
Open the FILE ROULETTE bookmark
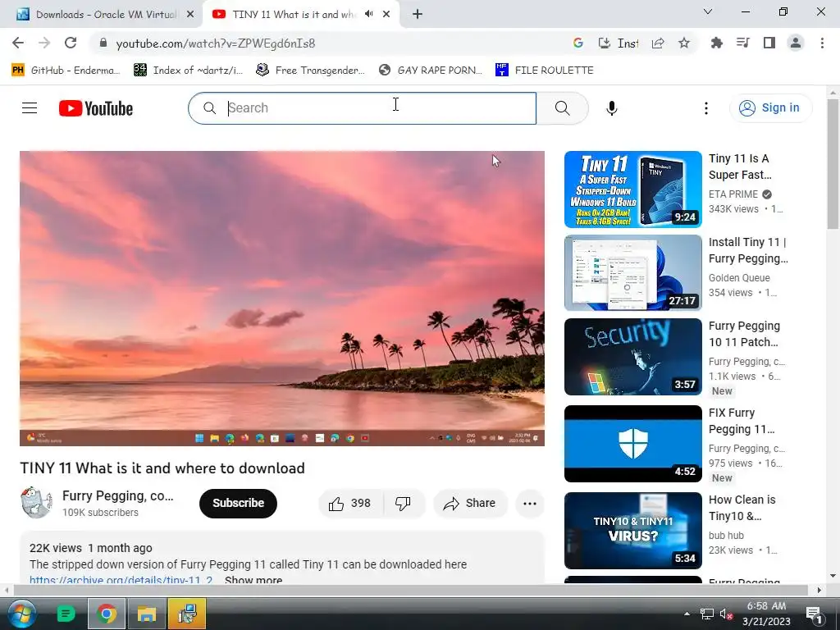pos(545,71)
